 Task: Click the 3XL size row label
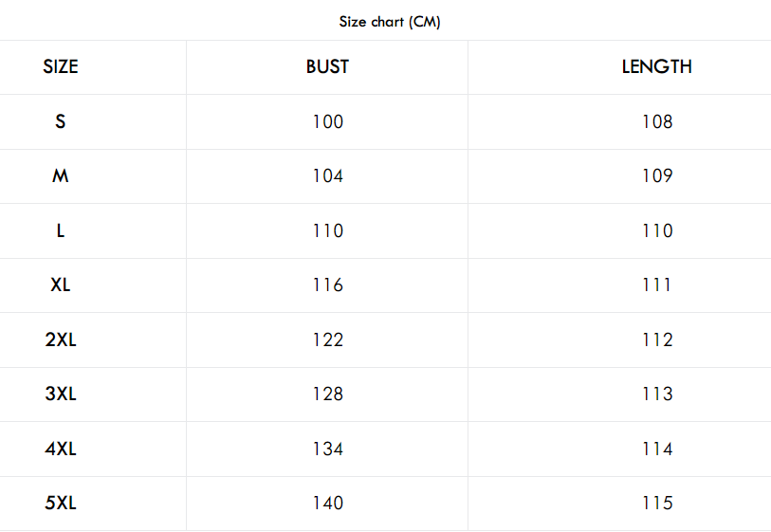(61, 394)
